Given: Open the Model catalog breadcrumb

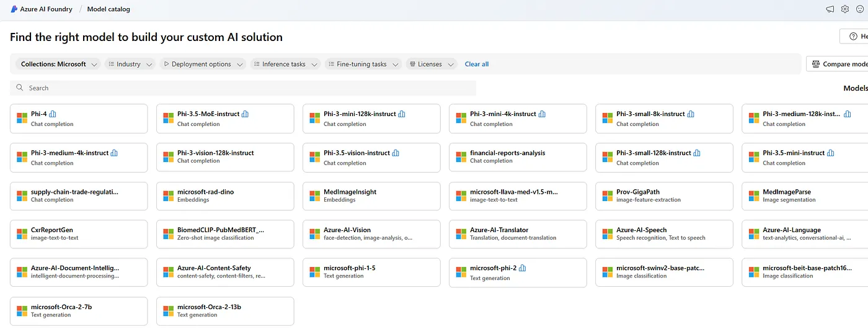Looking at the screenshot, I should click(108, 9).
